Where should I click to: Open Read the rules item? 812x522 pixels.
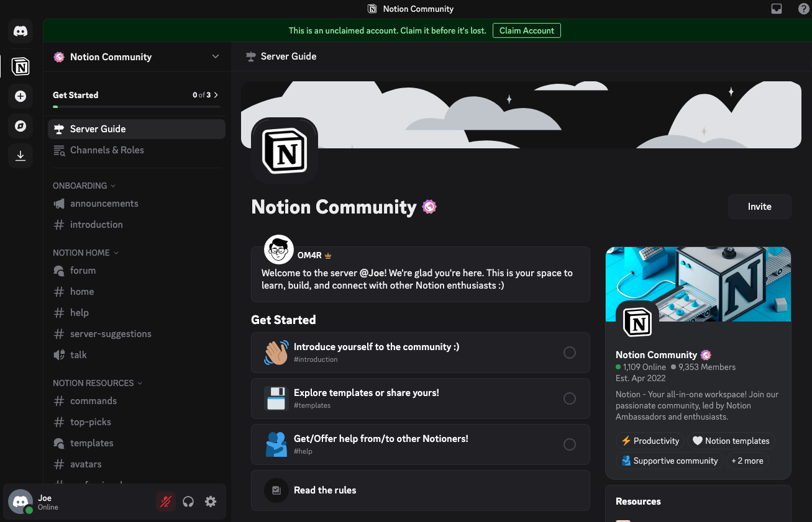coord(421,490)
